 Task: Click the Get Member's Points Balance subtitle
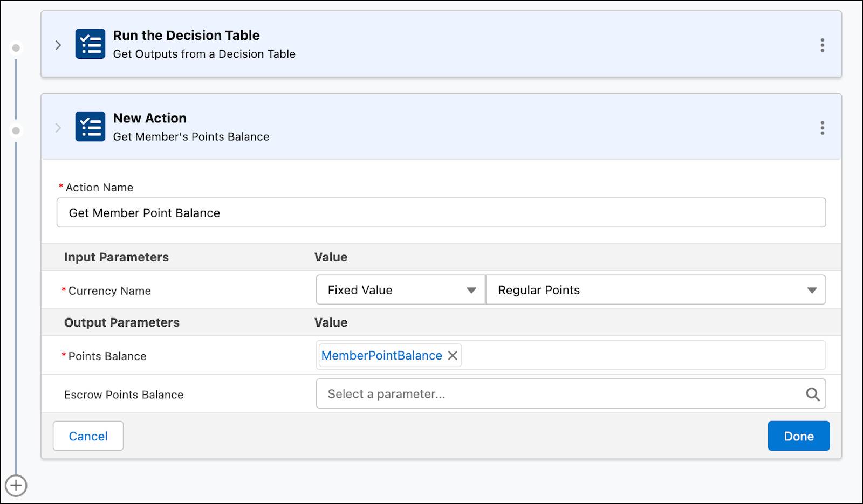(x=191, y=137)
